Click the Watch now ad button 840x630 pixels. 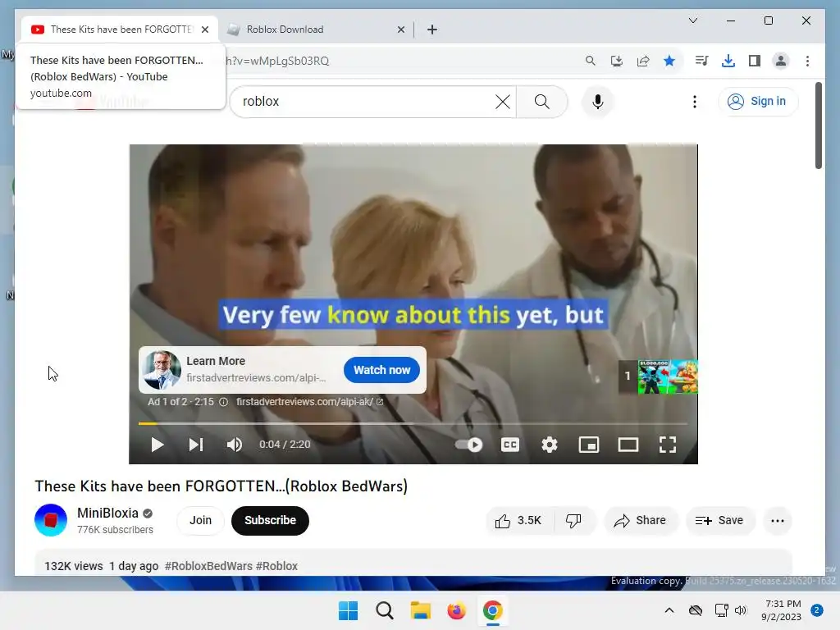(x=381, y=370)
